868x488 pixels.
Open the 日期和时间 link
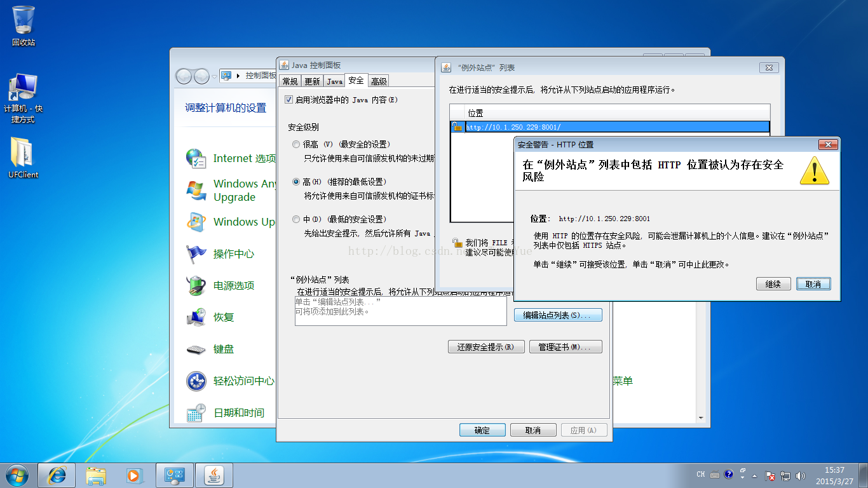[x=239, y=413]
